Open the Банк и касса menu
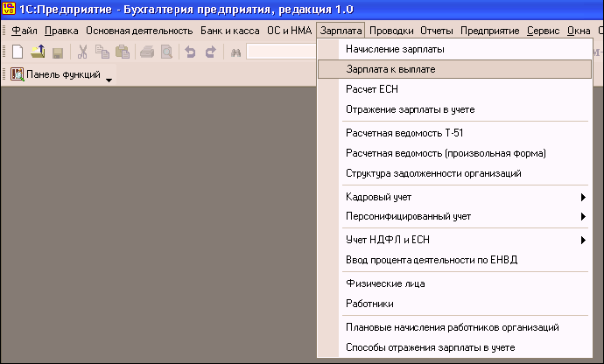The height and width of the screenshot is (364, 604). pos(229,31)
